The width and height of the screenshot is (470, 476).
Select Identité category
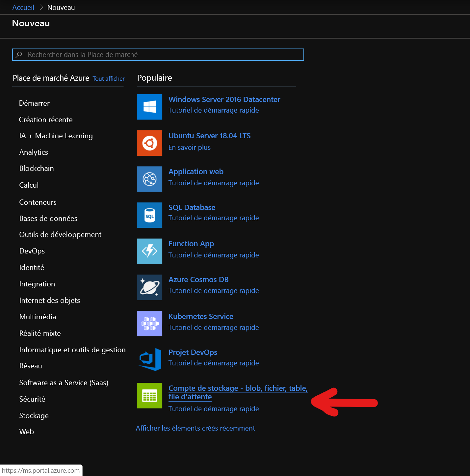pos(32,267)
